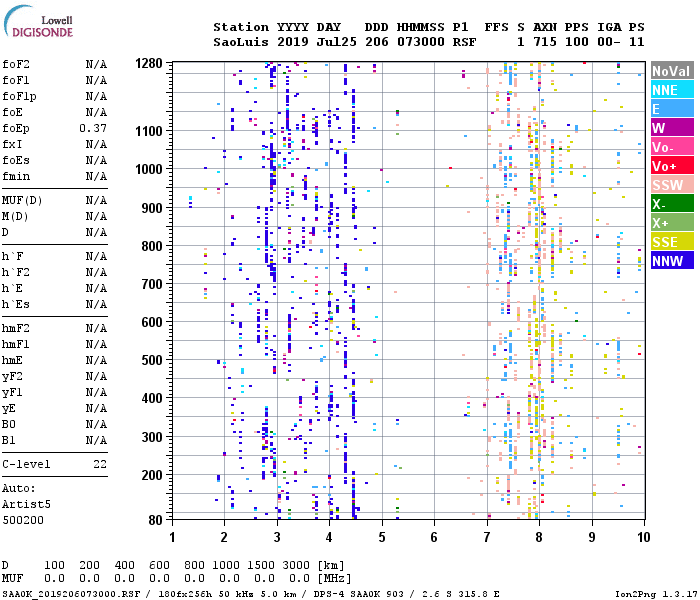Click the 1280 height axis label
Viewport: 700px width, 600px height.
click(149, 64)
